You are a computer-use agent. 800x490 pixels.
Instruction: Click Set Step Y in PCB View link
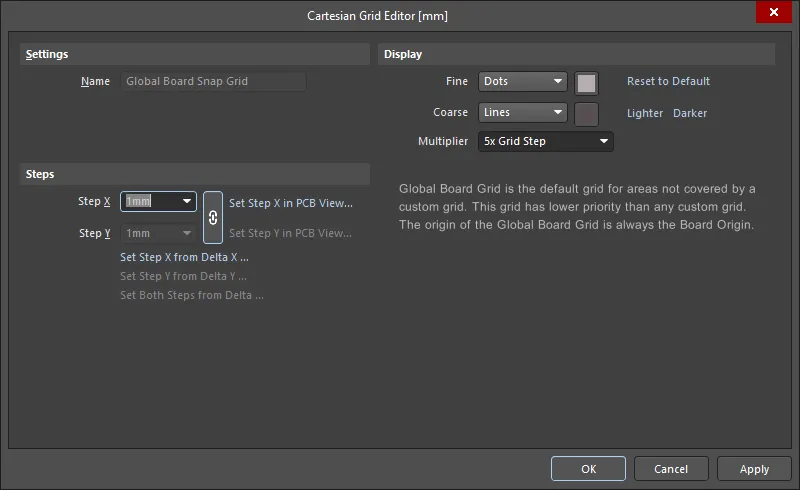[x=290, y=233]
